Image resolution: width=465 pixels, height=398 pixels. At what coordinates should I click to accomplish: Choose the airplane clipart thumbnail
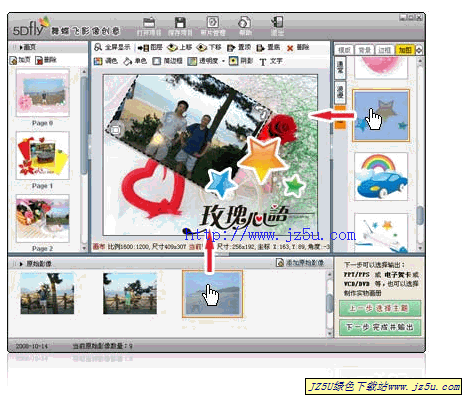click(381, 232)
